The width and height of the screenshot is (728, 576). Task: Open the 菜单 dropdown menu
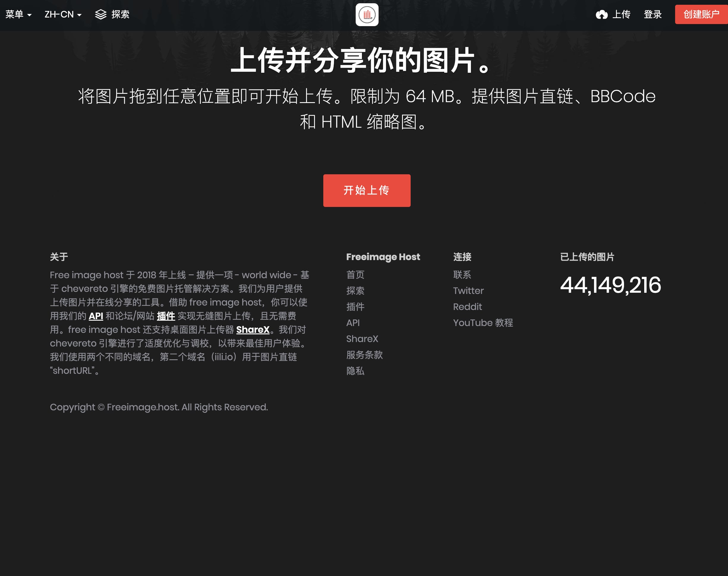coord(18,15)
